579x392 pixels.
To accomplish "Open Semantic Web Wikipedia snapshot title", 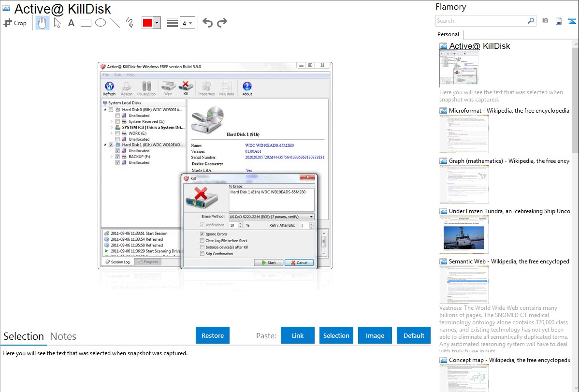I will [509, 261].
